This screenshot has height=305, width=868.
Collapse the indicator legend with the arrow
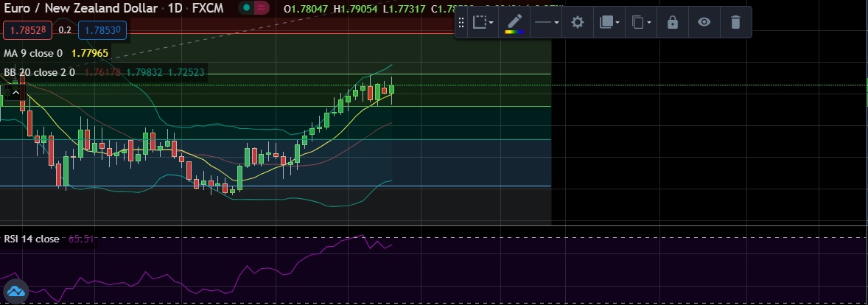click(x=15, y=94)
